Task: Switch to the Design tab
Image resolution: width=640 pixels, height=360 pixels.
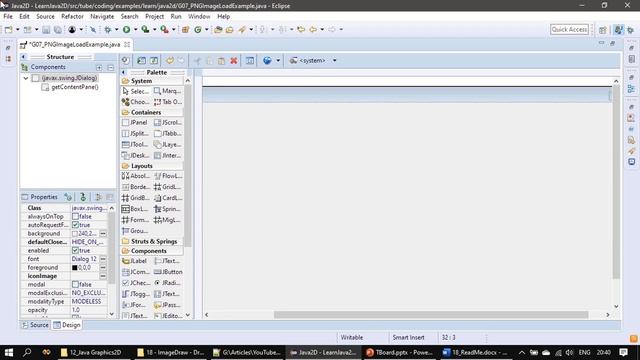Action: 67,325
